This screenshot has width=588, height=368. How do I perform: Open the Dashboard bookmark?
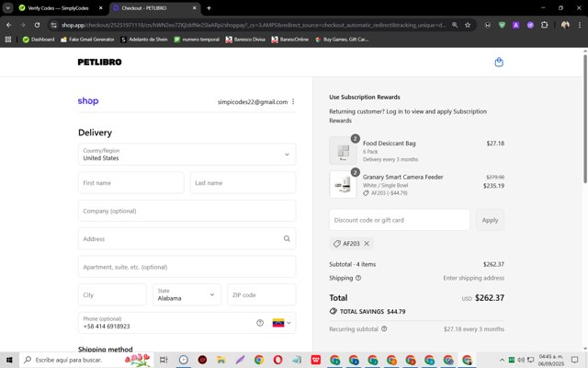[39, 40]
